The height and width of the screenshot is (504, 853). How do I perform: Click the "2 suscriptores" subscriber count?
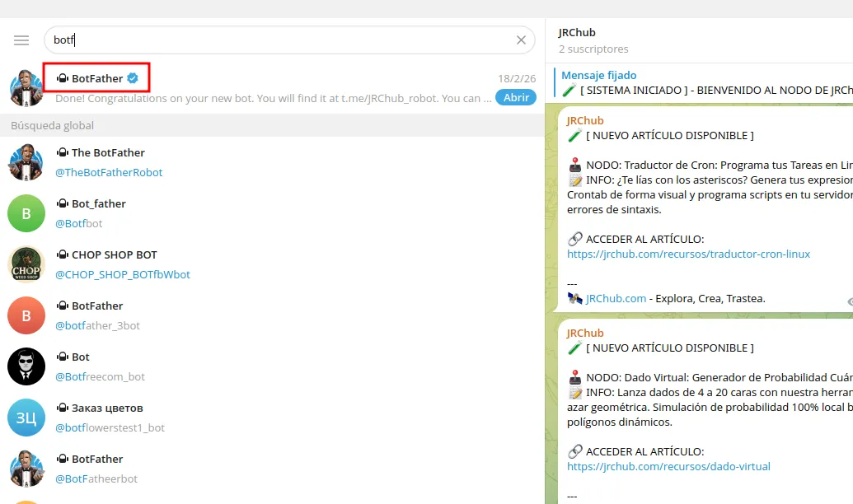tap(593, 49)
